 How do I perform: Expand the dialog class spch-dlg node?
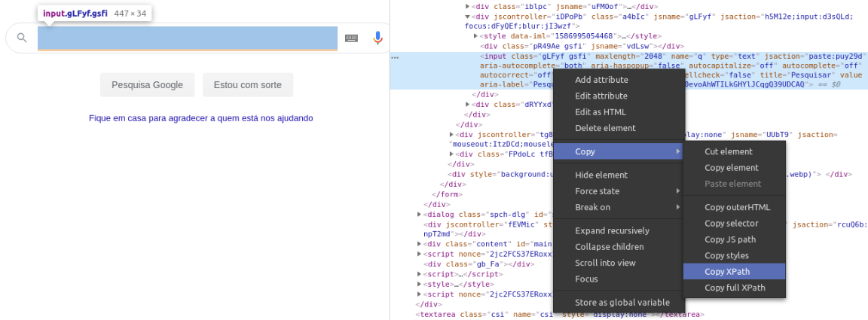coord(420,214)
